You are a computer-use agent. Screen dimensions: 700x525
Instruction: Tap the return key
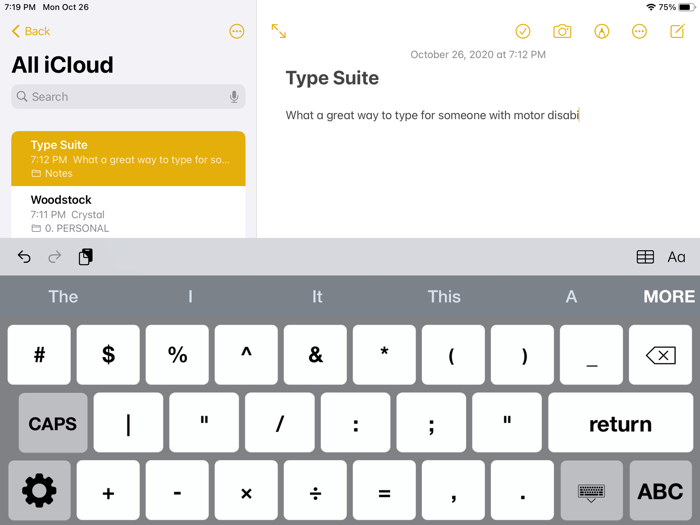point(621,423)
